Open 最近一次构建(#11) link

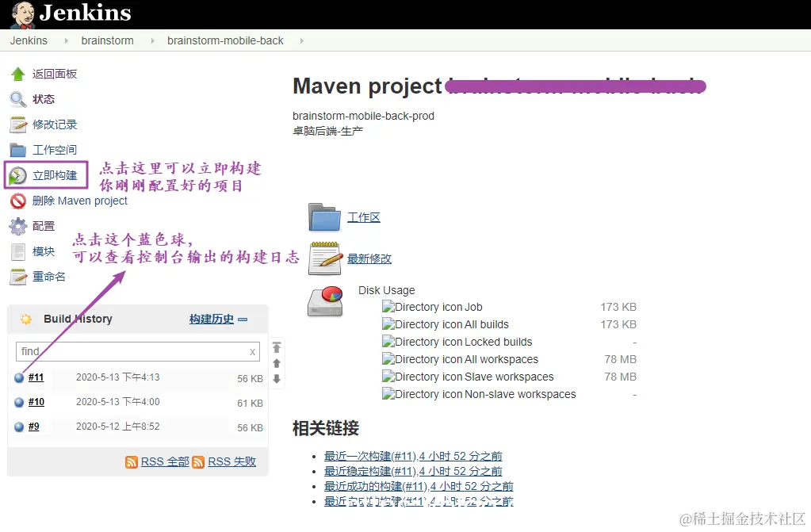tap(413, 456)
